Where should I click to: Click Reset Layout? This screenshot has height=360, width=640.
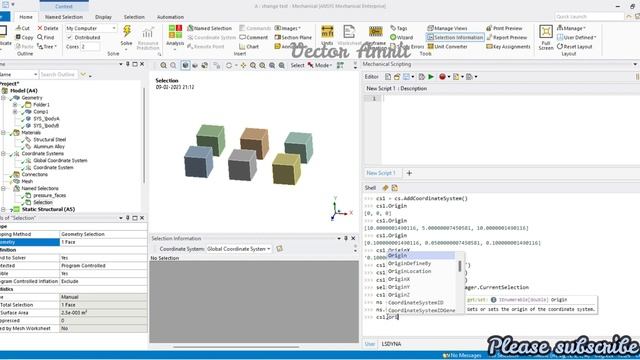click(574, 47)
